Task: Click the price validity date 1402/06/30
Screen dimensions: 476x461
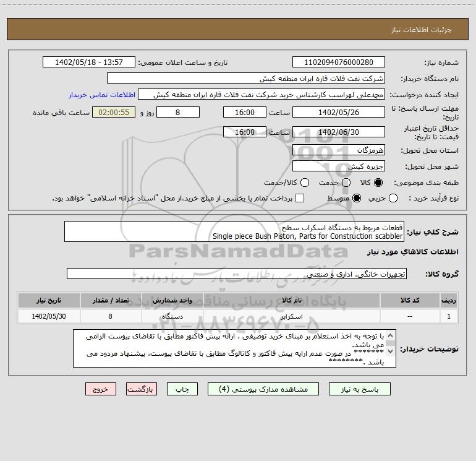Action: [x=339, y=132]
